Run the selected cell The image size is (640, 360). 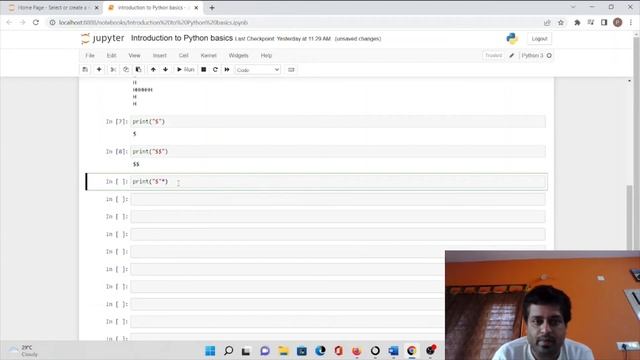(x=185, y=70)
